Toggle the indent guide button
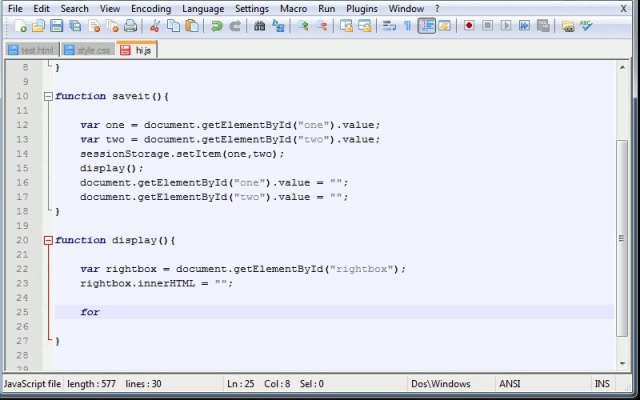Screen dimensions: 640x400 (427, 26)
